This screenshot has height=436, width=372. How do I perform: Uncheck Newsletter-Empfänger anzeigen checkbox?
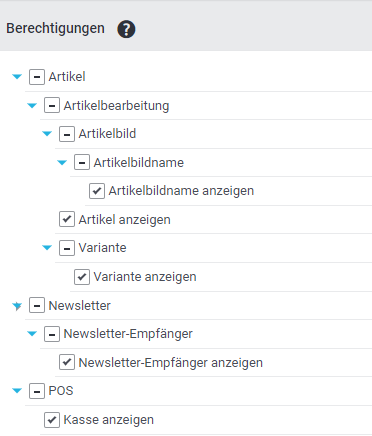(x=67, y=362)
